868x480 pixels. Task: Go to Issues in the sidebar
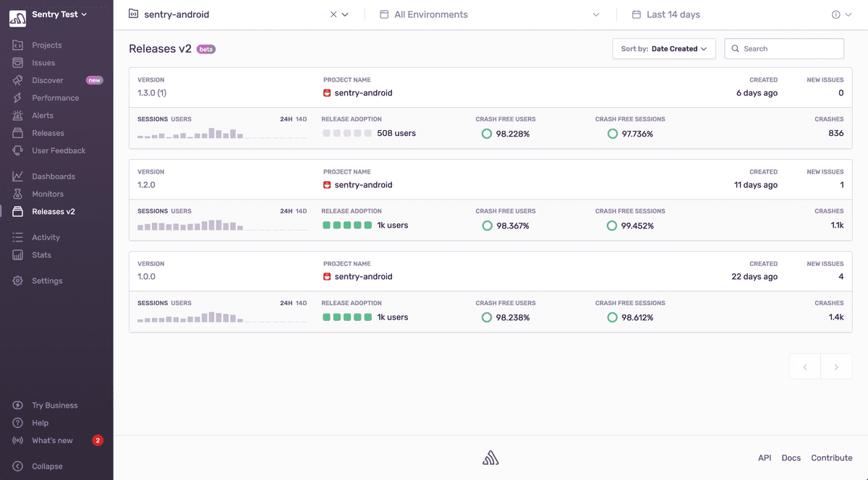pos(43,63)
